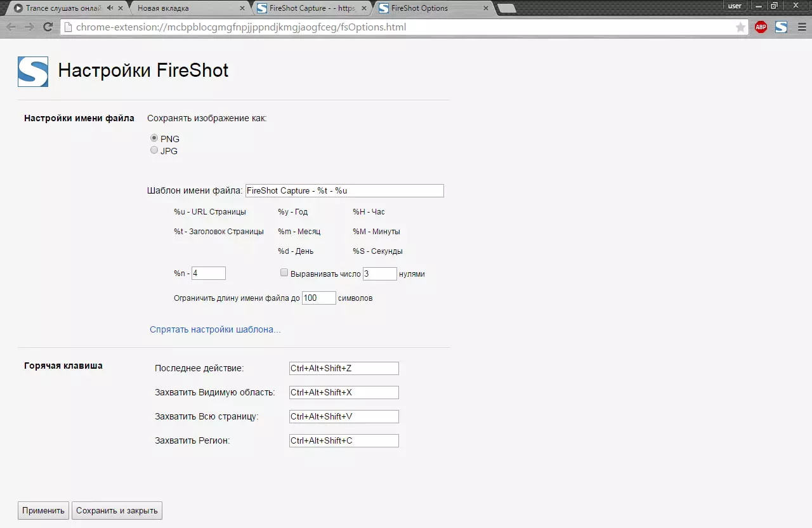Viewport: 812px width, 528px height.
Task: Open the FireShot extension toolbar icon
Action: 781,27
